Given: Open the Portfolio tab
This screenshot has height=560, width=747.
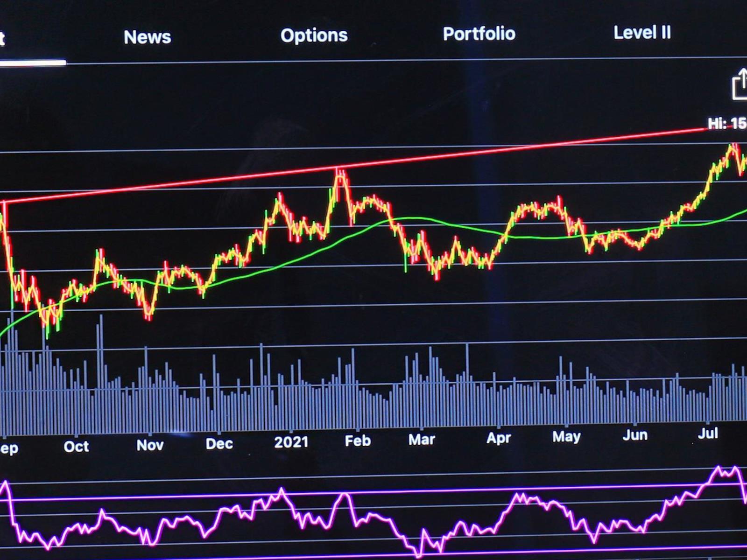Looking at the screenshot, I should click(479, 34).
